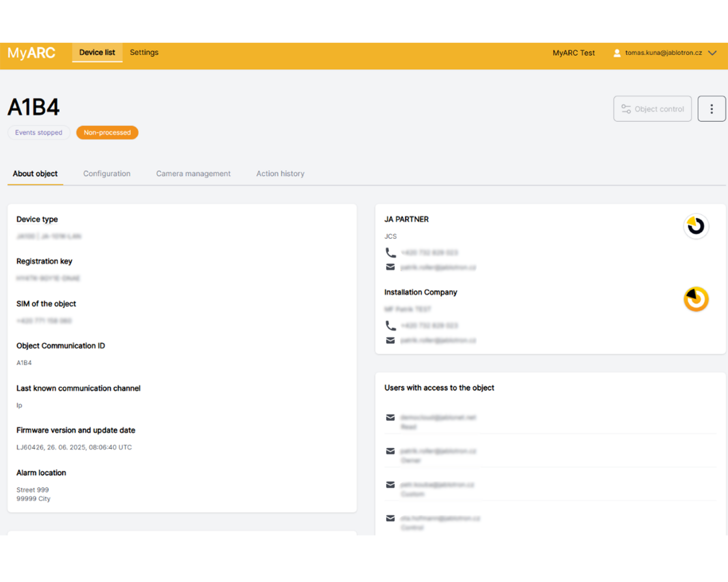
Task: Click the first user's envelope icon
Action: point(390,418)
